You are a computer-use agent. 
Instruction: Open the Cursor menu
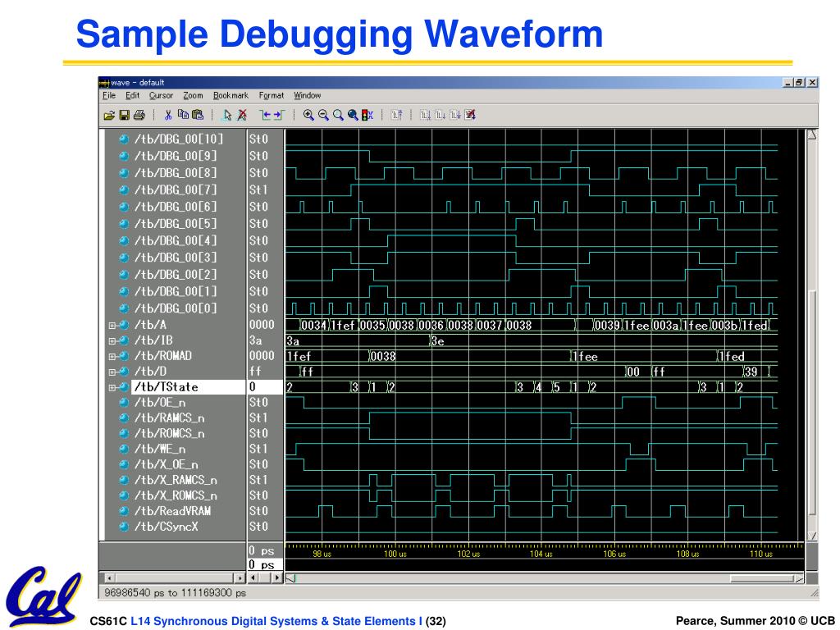[x=161, y=95]
